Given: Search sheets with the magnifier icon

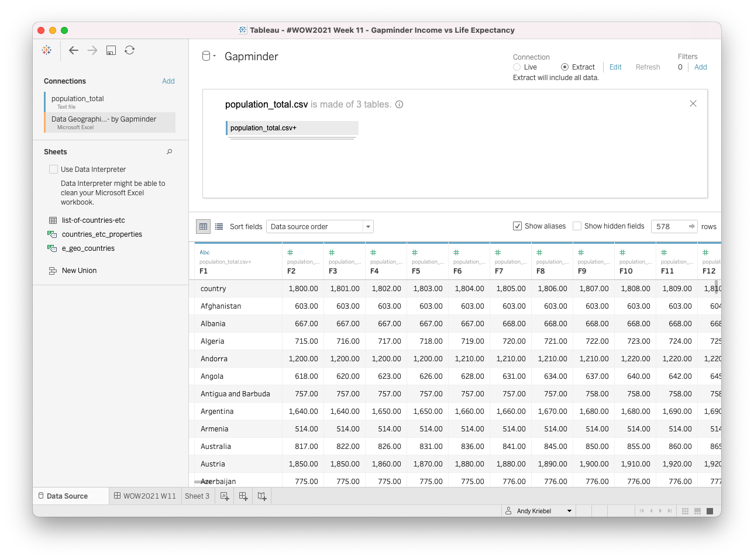Looking at the screenshot, I should pos(170,152).
